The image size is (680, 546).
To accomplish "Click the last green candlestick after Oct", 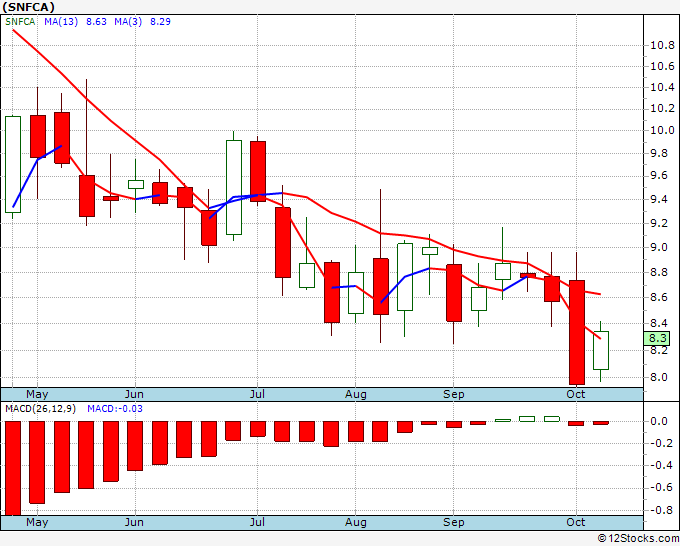I will [601, 350].
